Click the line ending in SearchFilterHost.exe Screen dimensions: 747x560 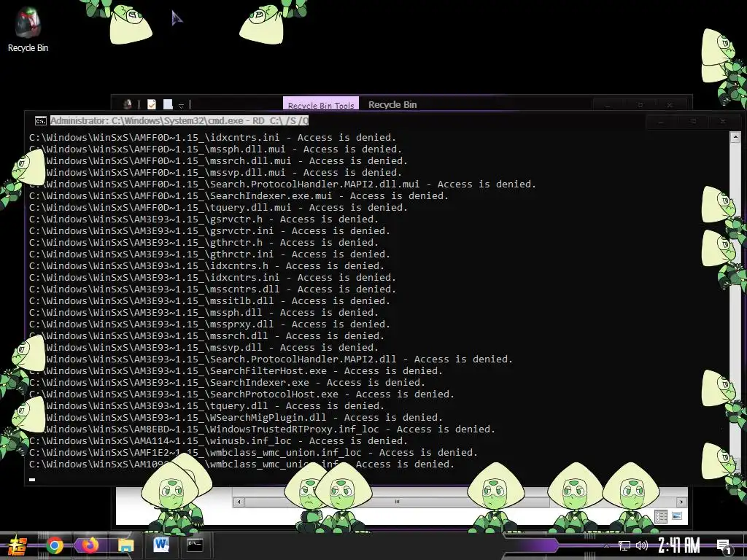[236, 371]
